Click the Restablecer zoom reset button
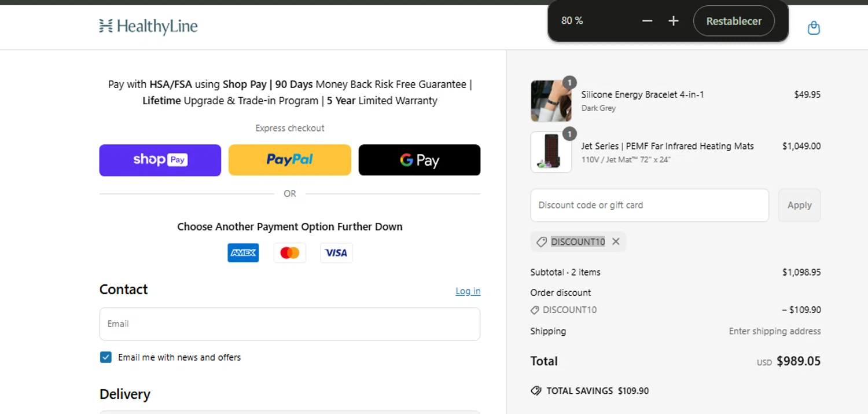This screenshot has width=868, height=414. click(x=734, y=21)
